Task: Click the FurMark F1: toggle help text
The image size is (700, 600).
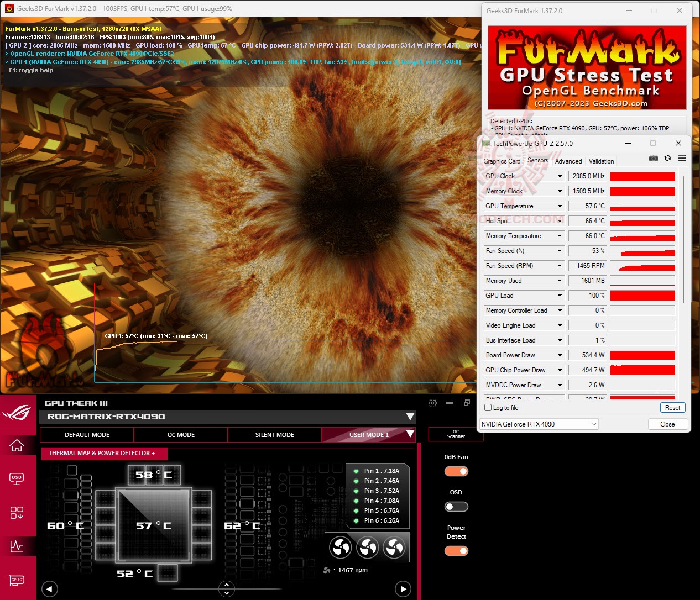Action: [x=29, y=70]
